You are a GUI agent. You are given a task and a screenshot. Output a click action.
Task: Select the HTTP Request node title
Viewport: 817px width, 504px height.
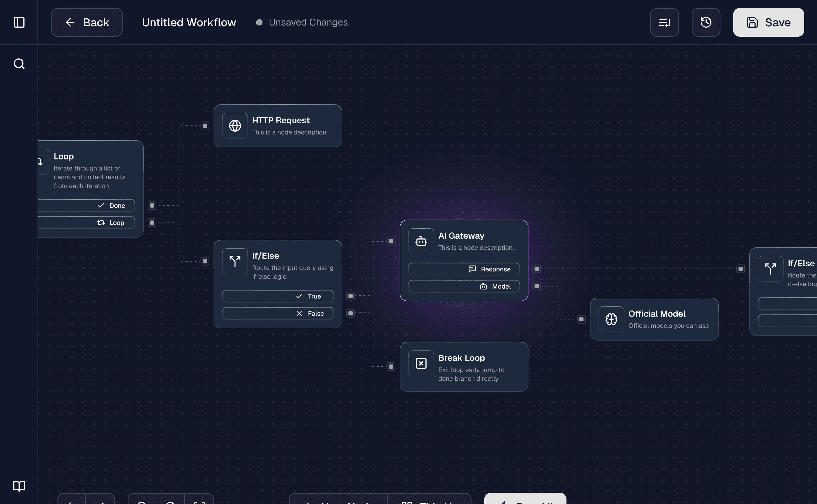281,120
